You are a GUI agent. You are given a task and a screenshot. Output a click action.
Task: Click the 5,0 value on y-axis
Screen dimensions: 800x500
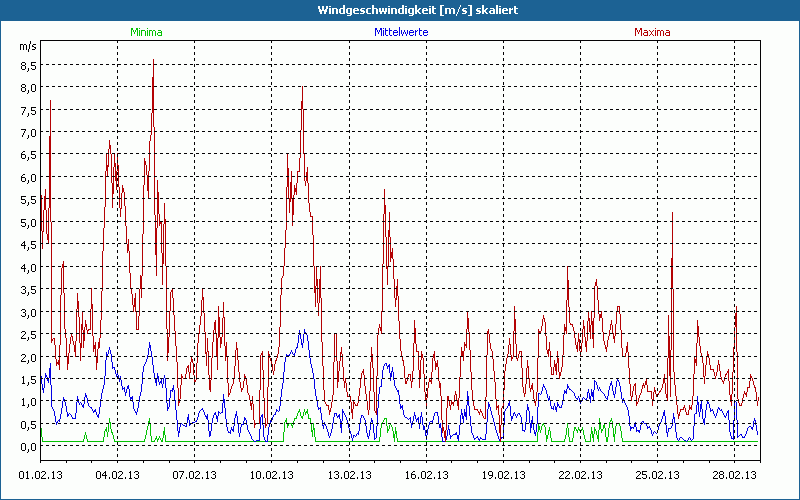click(28, 222)
